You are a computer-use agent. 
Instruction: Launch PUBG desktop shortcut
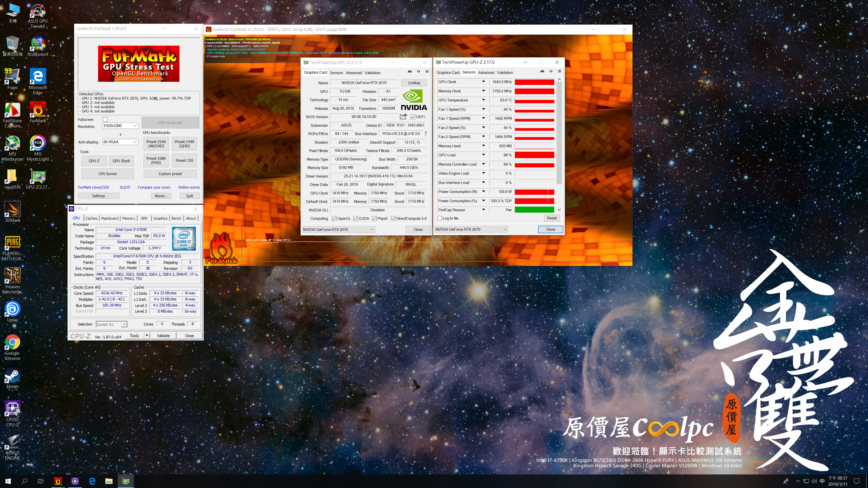click(x=12, y=249)
